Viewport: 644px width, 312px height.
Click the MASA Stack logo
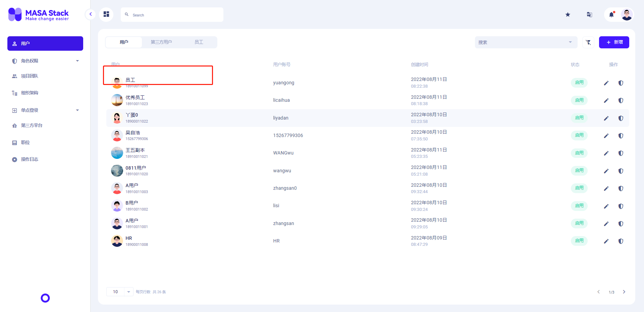(39, 14)
